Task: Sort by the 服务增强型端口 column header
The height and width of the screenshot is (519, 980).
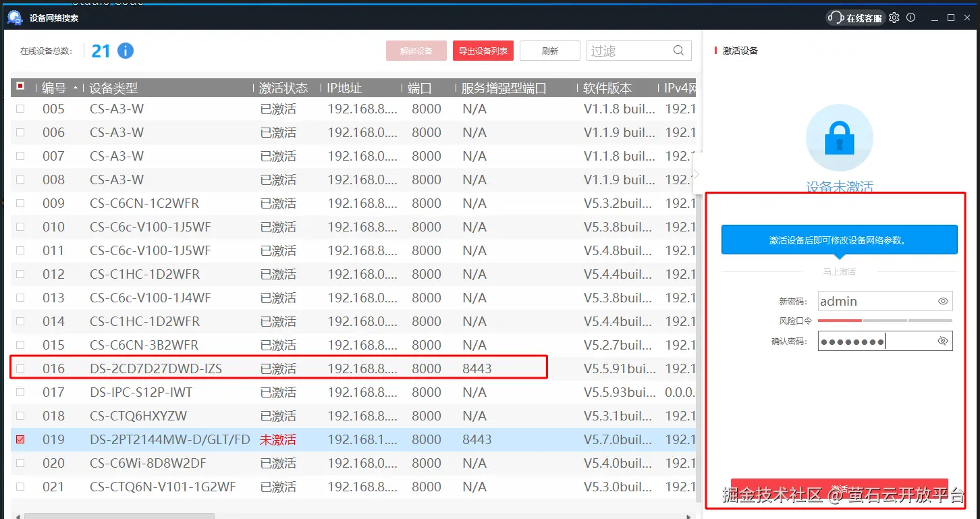Action: pyautogui.click(x=503, y=88)
